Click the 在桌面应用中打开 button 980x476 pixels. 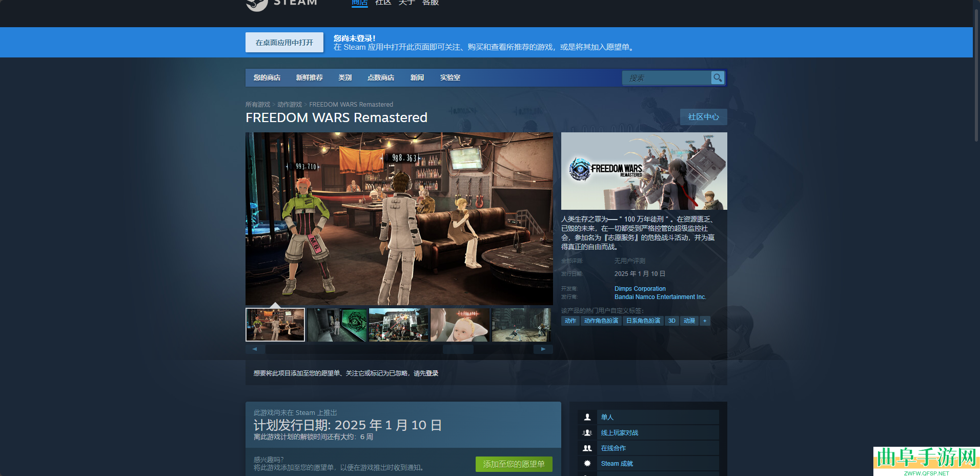(x=284, y=43)
